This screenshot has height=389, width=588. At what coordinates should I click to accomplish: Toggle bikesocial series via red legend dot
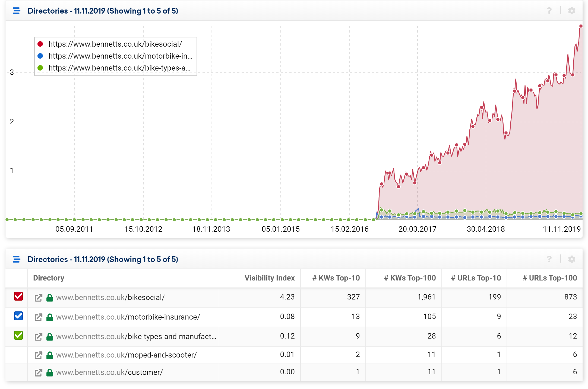40,44
